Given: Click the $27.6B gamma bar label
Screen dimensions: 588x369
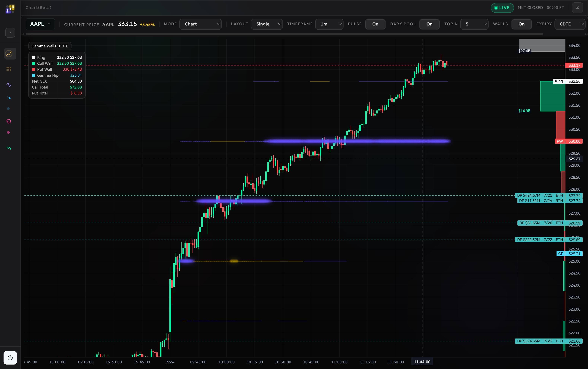Looking at the screenshot, I should (x=524, y=51).
